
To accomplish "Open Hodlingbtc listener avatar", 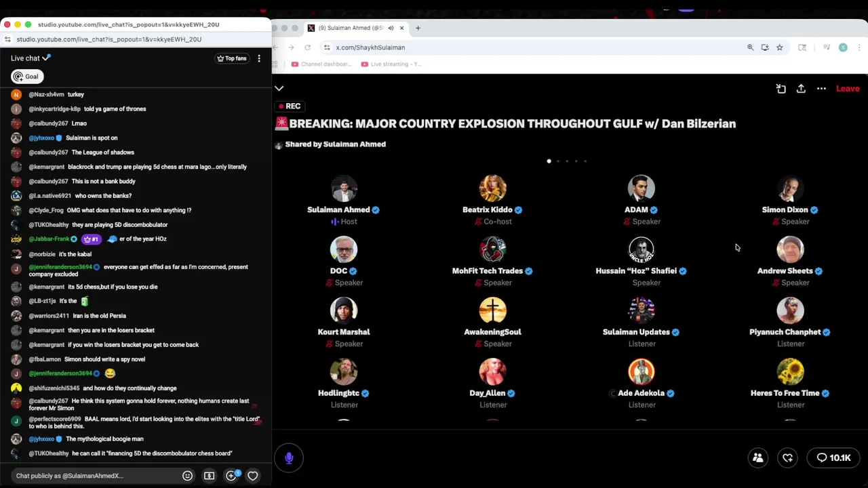I will [344, 372].
